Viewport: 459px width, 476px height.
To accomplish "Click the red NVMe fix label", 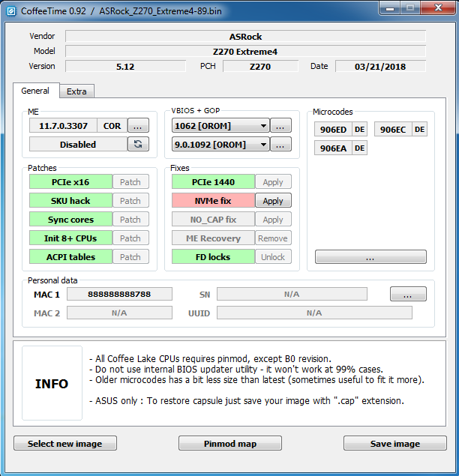I will (x=213, y=201).
